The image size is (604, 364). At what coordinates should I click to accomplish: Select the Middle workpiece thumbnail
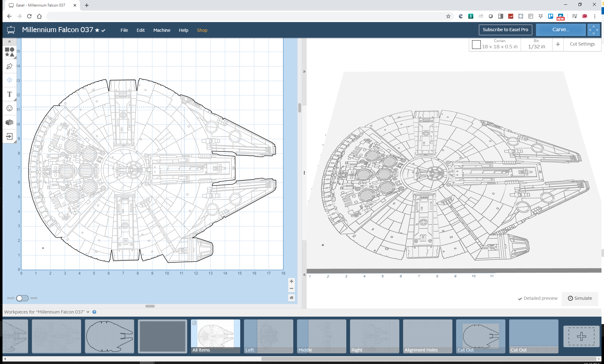321,336
